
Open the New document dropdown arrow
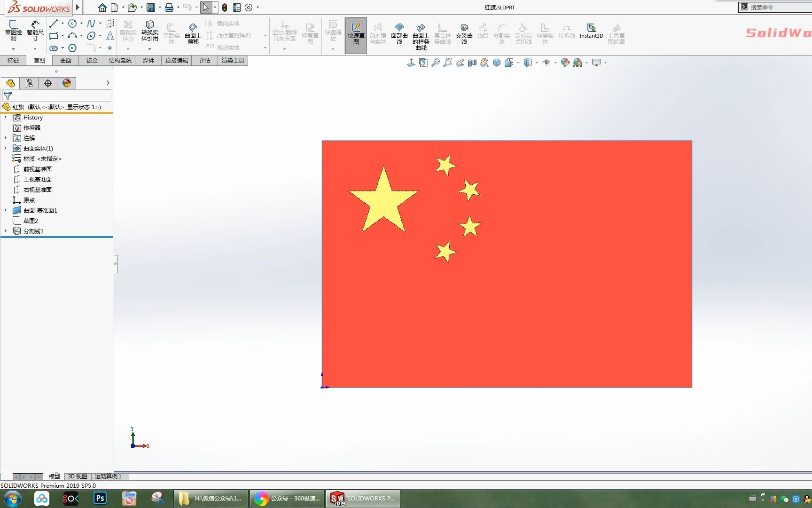coord(123,8)
